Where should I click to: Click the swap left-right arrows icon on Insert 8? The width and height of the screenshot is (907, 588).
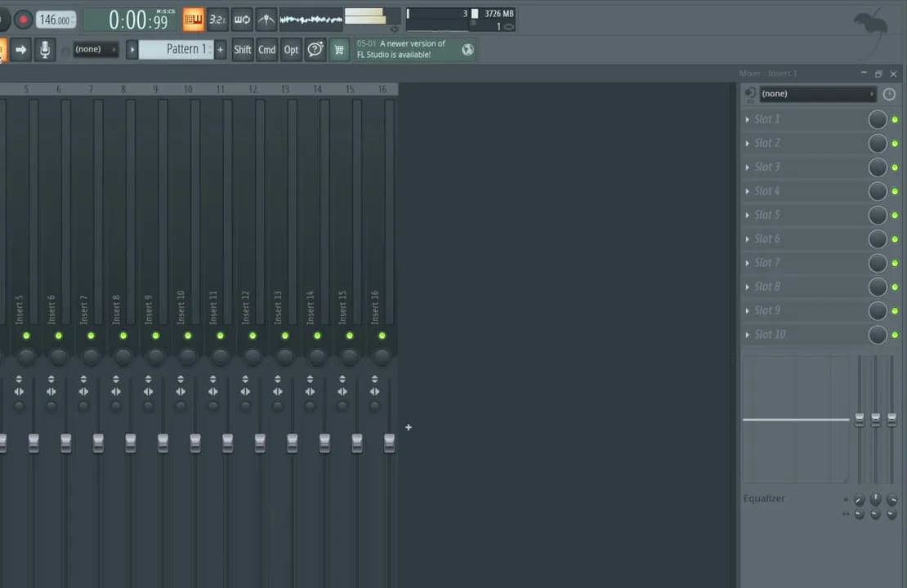pos(116,392)
